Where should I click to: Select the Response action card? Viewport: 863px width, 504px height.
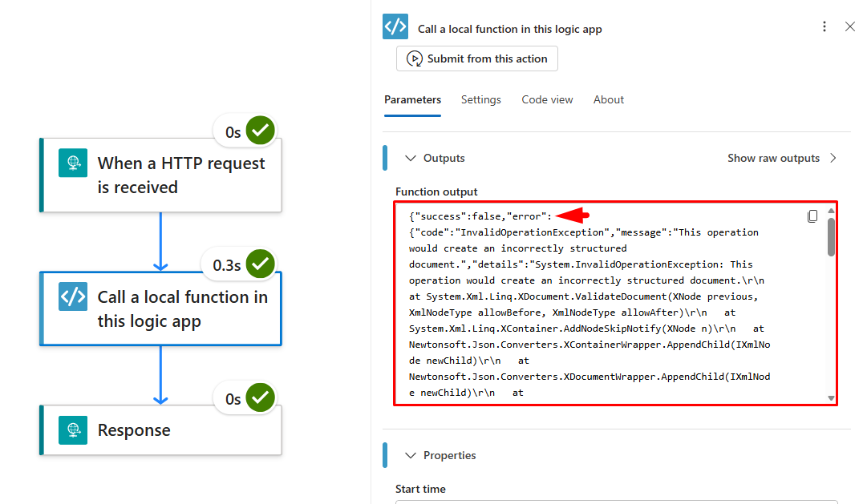[161, 429]
